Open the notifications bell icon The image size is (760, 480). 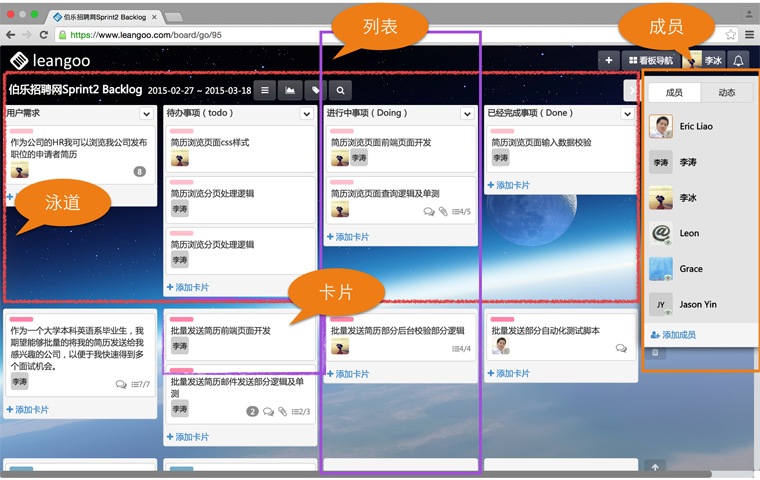[x=738, y=61]
